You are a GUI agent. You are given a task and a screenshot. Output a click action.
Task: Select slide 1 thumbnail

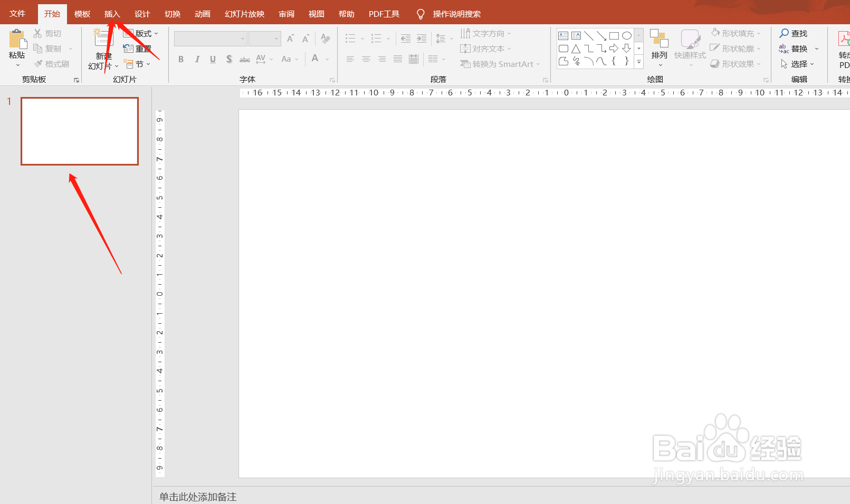(x=80, y=131)
